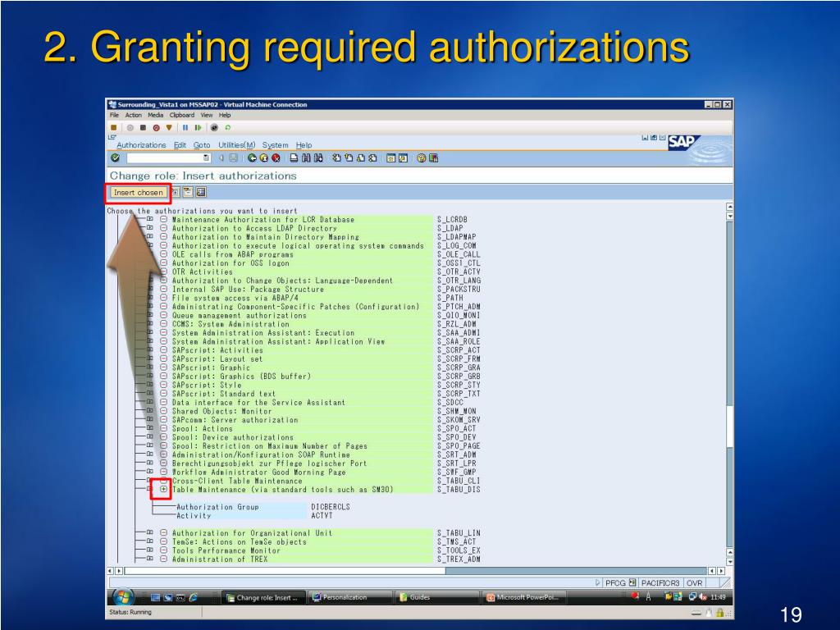
Task: Click the Find binoculars icon
Action: click(306, 158)
